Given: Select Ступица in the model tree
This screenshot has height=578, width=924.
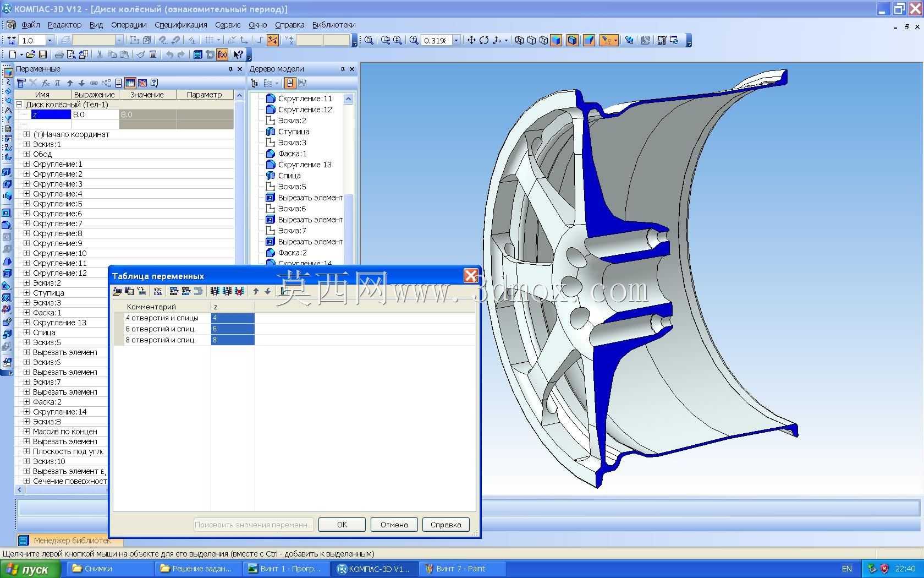Looking at the screenshot, I should tap(294, 132).
